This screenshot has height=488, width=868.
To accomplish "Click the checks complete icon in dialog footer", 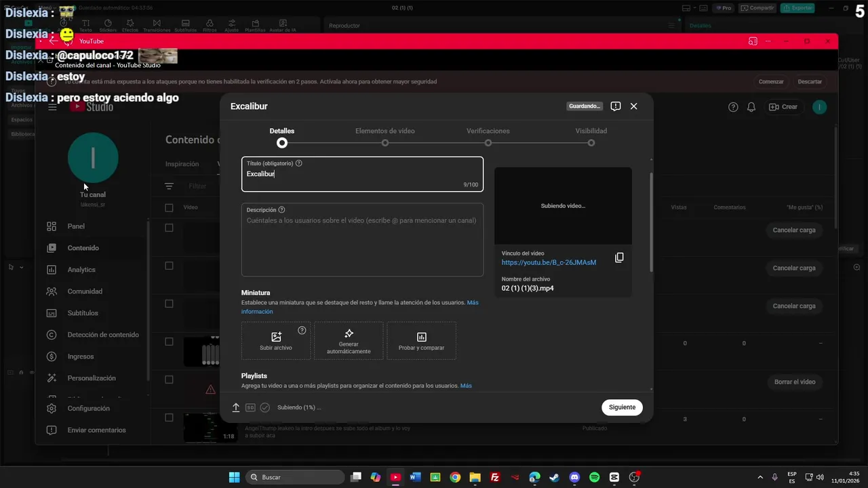I will pyautogui.click(x=265, y=407).
